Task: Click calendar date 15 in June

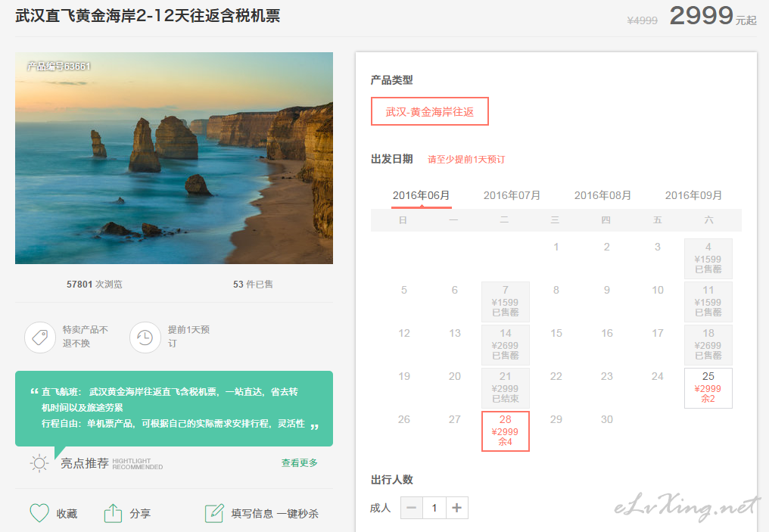Action: (556, 333)
